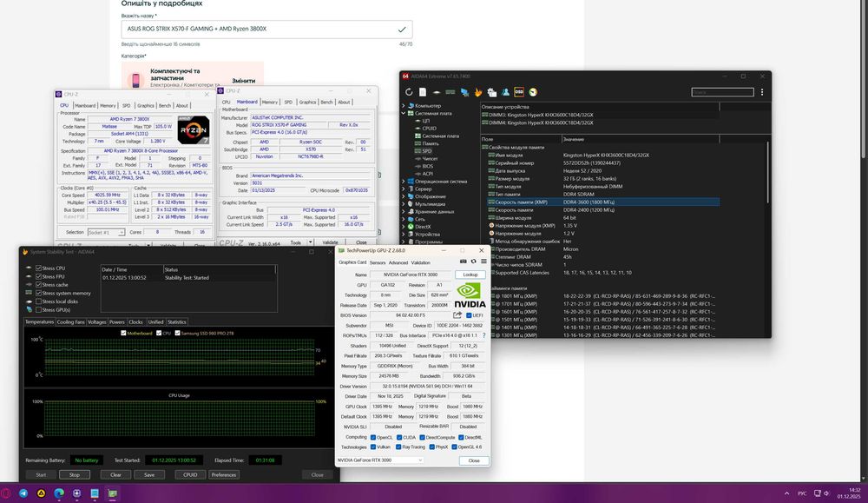Click the Bus Interface question mark in GPU-Z
The height and width of the screenshot is (503, 868).
pos(483,335)
